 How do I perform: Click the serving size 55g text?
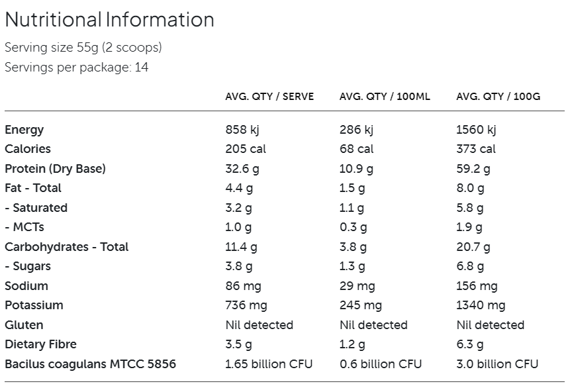pyautogui.click(x=83, y=48)
